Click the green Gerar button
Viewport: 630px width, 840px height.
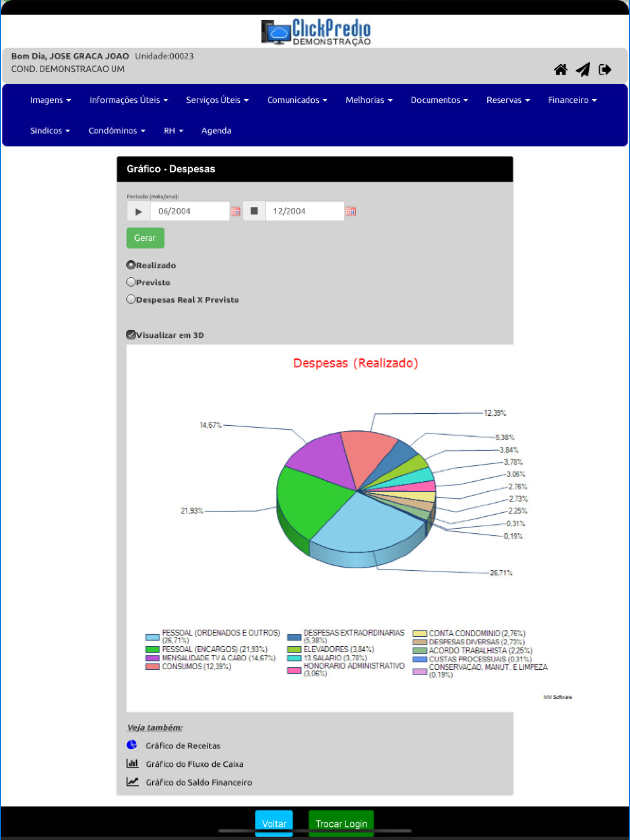point(145,238)
